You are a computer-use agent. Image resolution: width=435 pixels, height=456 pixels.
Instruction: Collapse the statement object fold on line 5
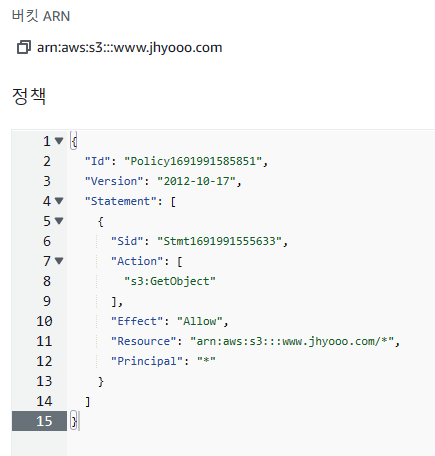59,221
